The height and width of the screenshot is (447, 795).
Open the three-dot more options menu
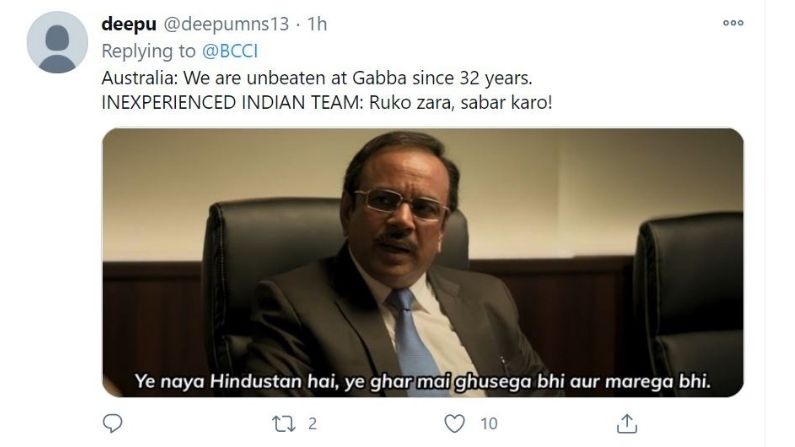tap(733, 23)
